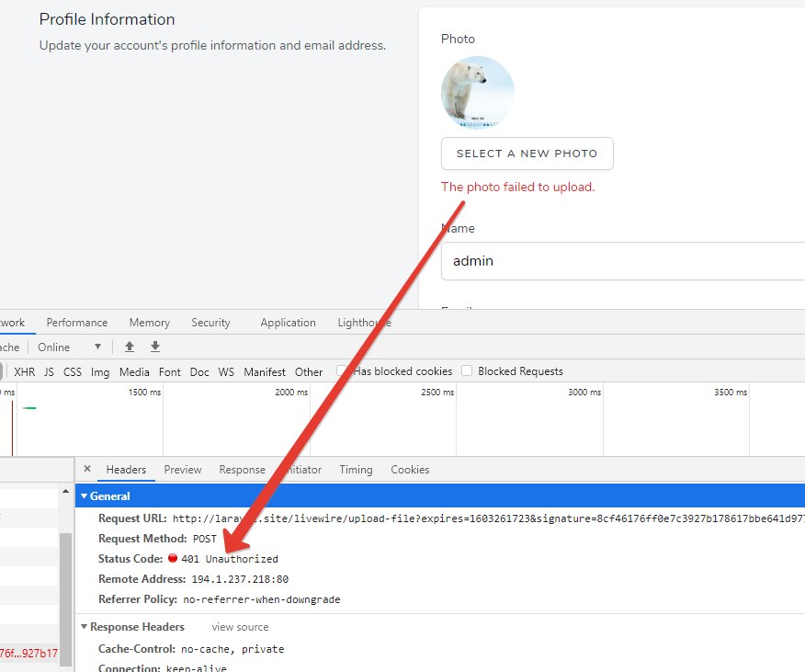Click the Request URL value
Image resolution: width=805 pixels, height=672 pixels.
point(488,518)
